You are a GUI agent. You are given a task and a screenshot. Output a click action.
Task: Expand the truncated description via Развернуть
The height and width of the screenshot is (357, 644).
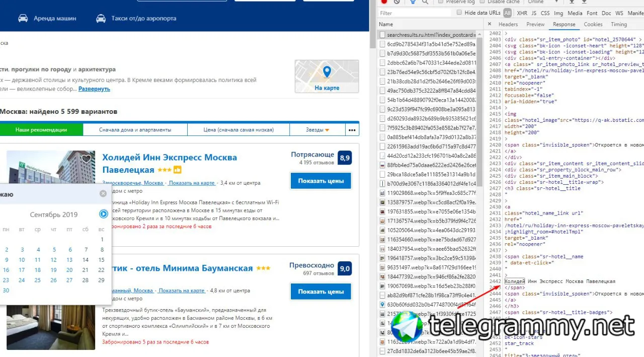pos(94,89)
